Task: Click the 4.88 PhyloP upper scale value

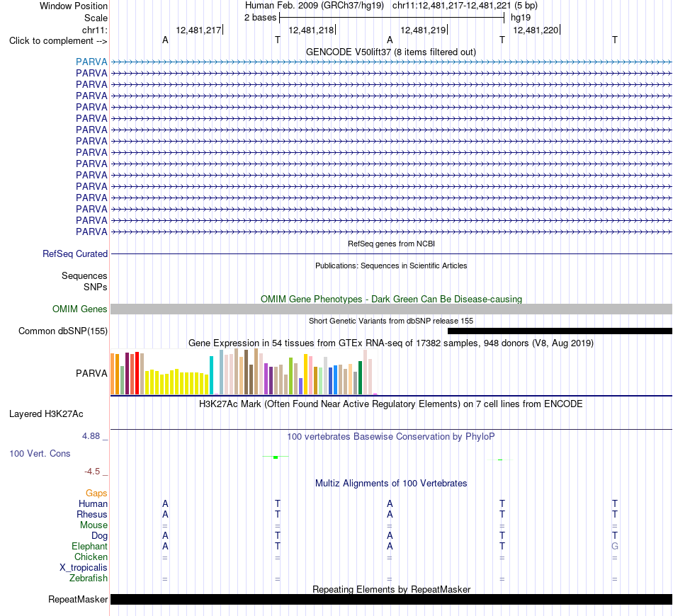Action: [x=91, y=436]
